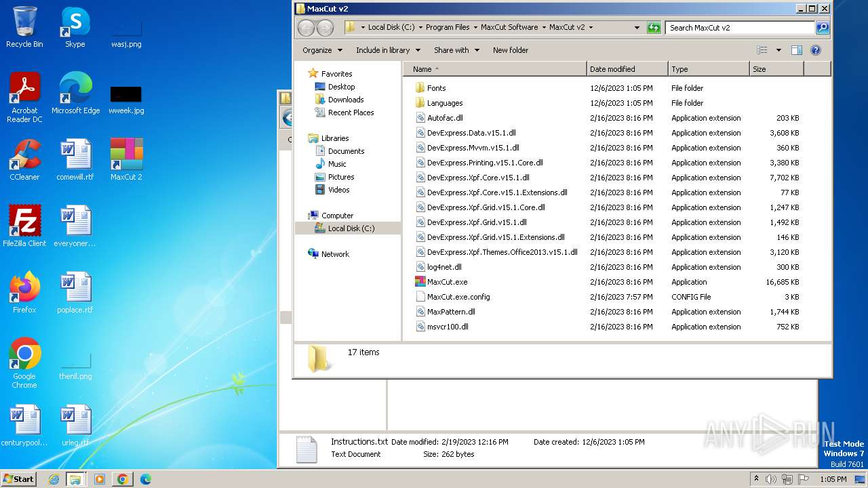Sort by Size column header
The width and height of the screenshot is (868, 488).
click(776, 69)
